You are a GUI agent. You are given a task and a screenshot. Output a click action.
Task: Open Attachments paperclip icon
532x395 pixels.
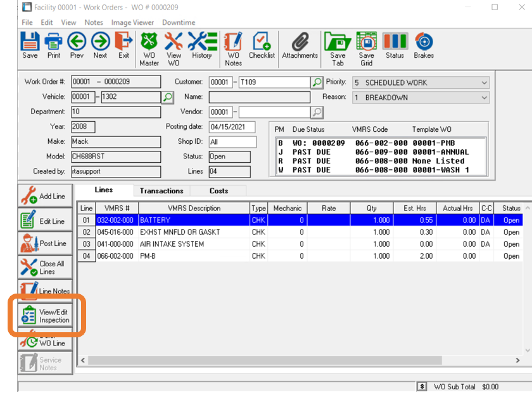[x=300, y=46]
